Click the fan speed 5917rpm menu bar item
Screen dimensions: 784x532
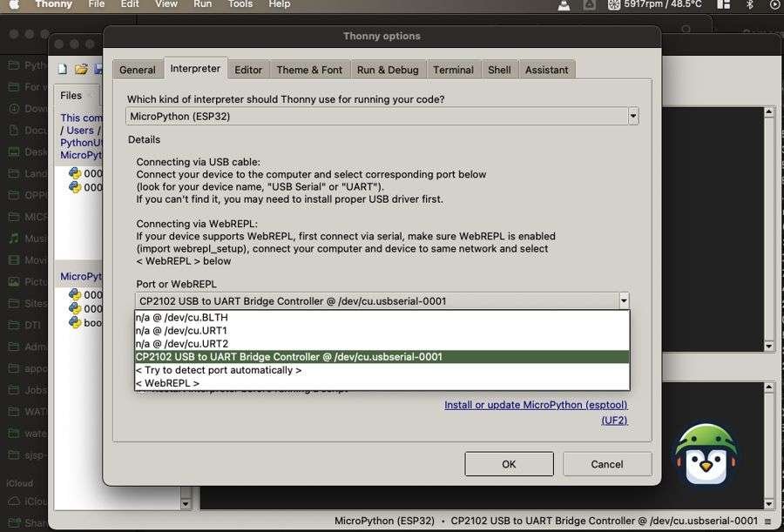(x=654, y=4)
